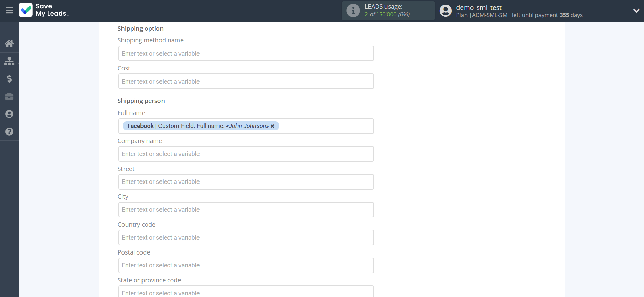
Task: Click the State or province code field
Action: [246, 292]
